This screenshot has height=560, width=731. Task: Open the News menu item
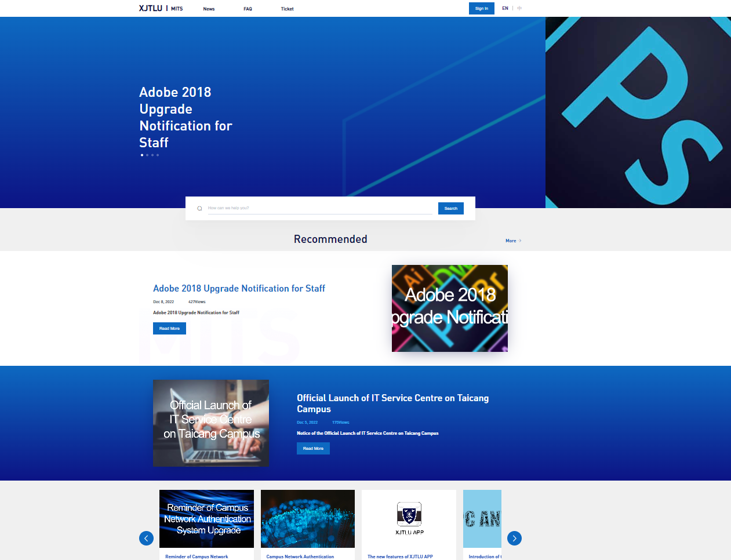tap(209, 9)
